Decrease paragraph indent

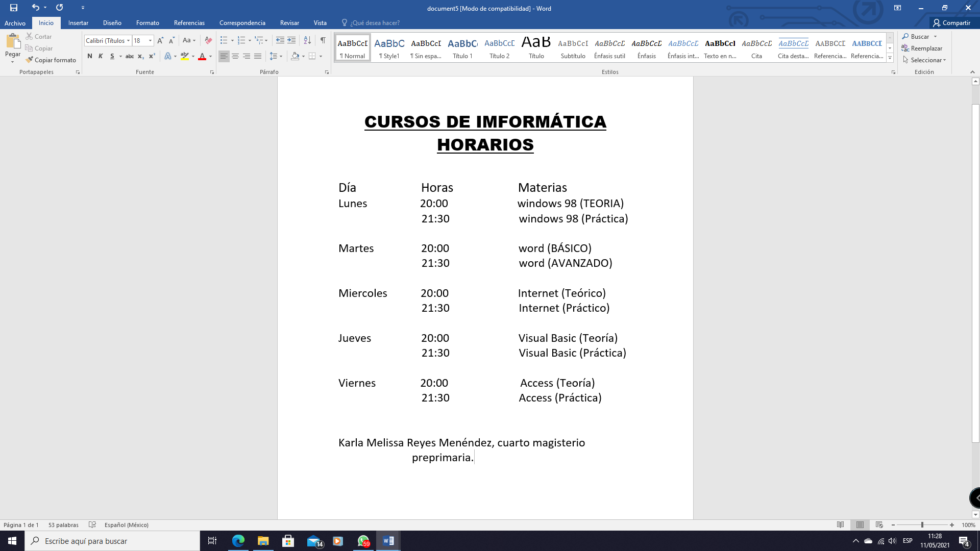click(x=280, y=40)
